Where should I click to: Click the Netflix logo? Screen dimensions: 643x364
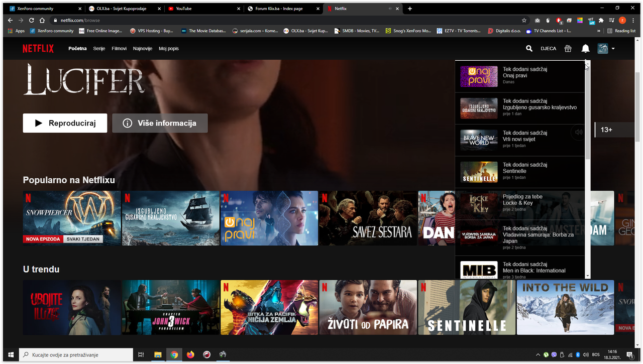pyautogui.click(x=38, y=49)
